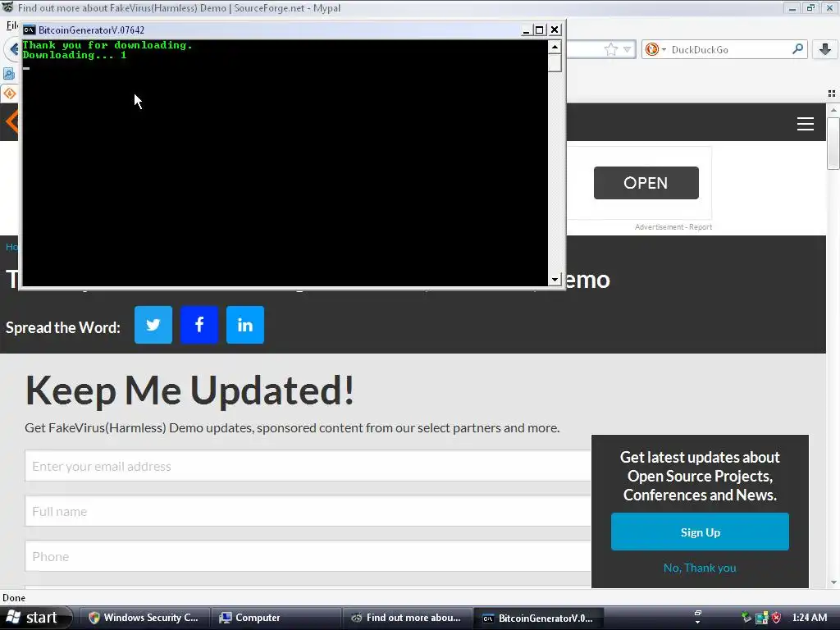
Task: Click the Full name input field
Action: click(308, 511)
